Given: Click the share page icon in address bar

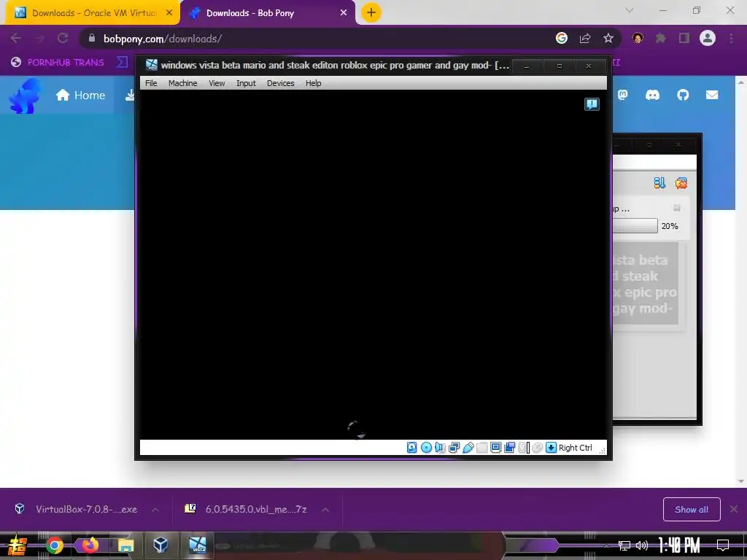Looking at the screenshot, I should point(585,38).
